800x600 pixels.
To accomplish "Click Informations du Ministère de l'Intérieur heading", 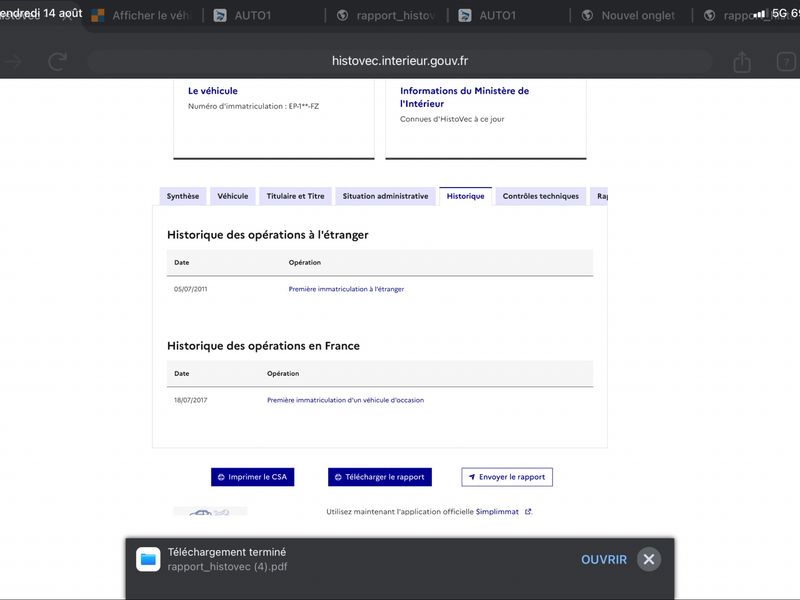I will pos(464,97).
